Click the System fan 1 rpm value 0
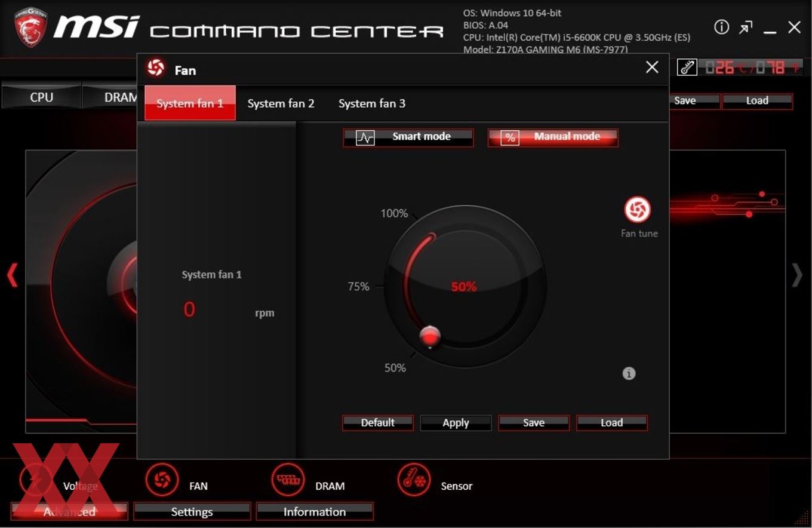 click(x=189, y=309)
